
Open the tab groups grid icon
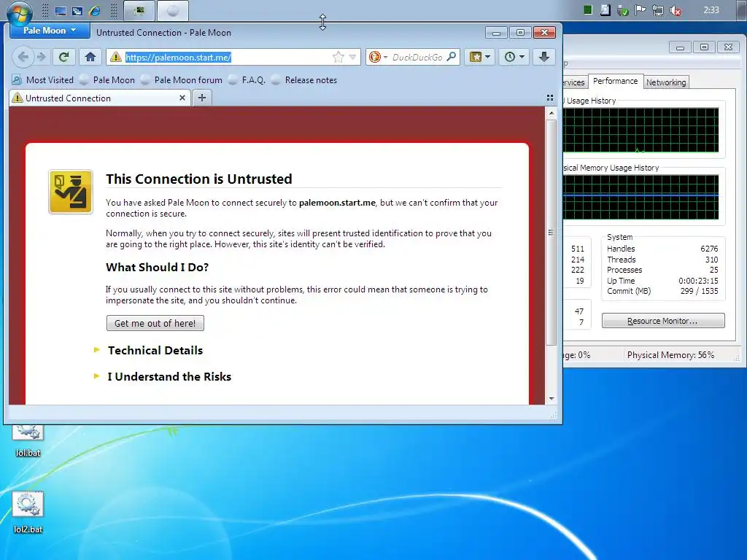[550, 98]
